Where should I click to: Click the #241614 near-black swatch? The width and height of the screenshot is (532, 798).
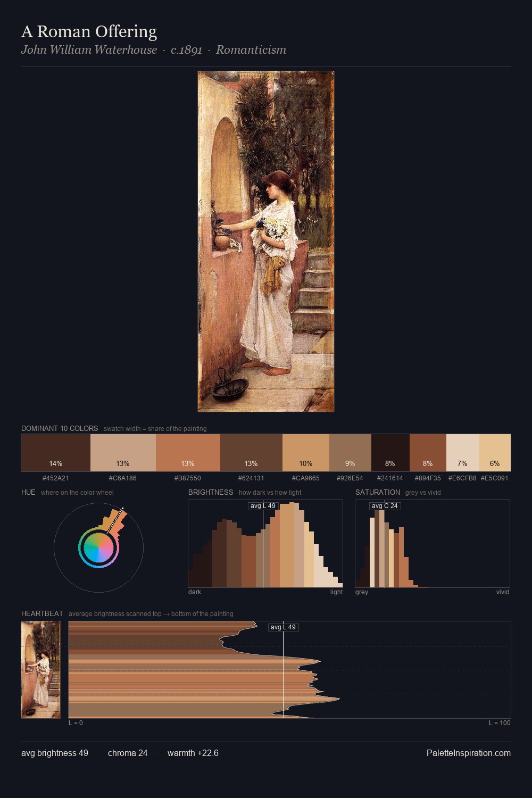390,453
